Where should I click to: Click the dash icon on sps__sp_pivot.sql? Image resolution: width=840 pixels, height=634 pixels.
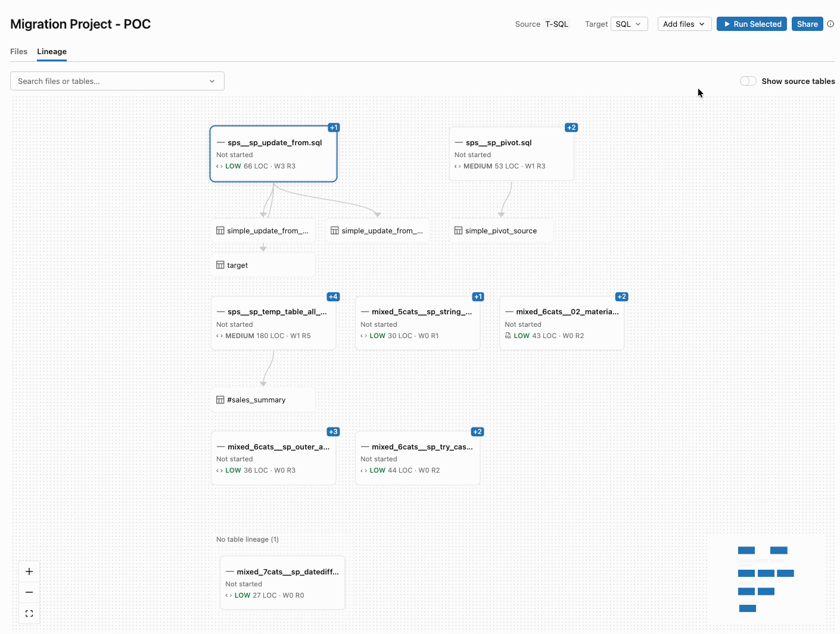click(459, 143)
